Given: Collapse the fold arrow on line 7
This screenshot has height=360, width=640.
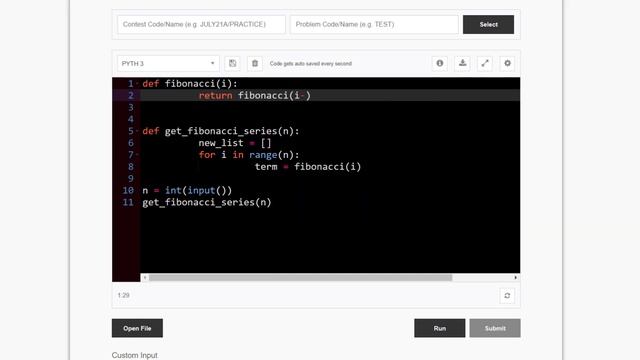Looking at the screenshot, I should coord(137,155).
